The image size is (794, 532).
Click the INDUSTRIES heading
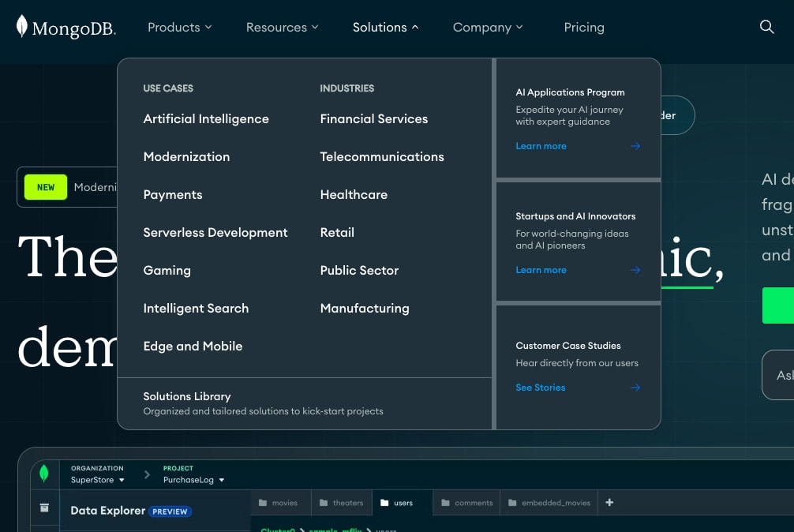[x=346, y=88]
